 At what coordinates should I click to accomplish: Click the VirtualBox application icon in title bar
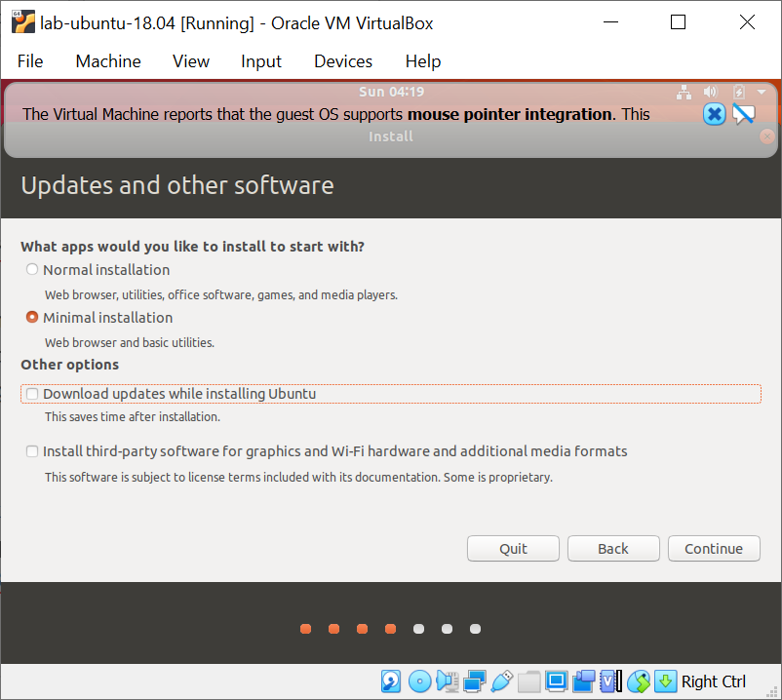[23, 22]
